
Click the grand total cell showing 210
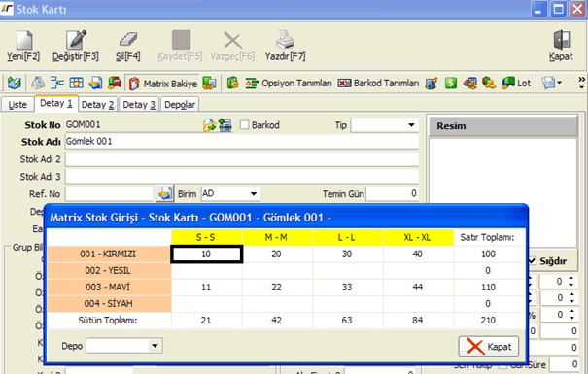489,320
